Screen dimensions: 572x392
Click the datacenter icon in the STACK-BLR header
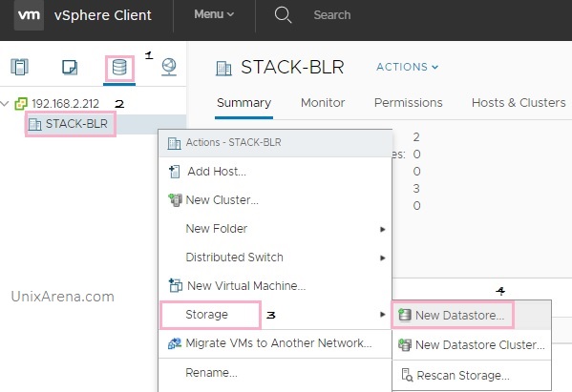[x=223, y=68]
